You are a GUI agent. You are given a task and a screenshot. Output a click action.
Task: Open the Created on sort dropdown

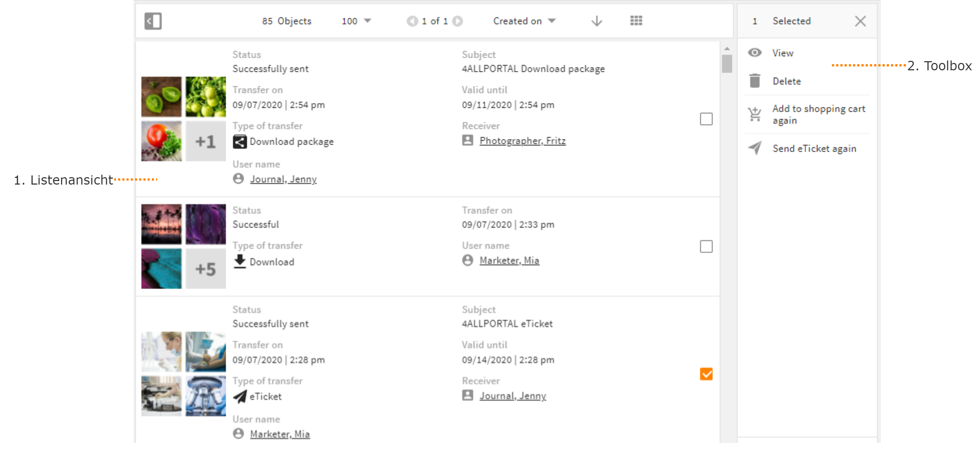pos(524,21)
